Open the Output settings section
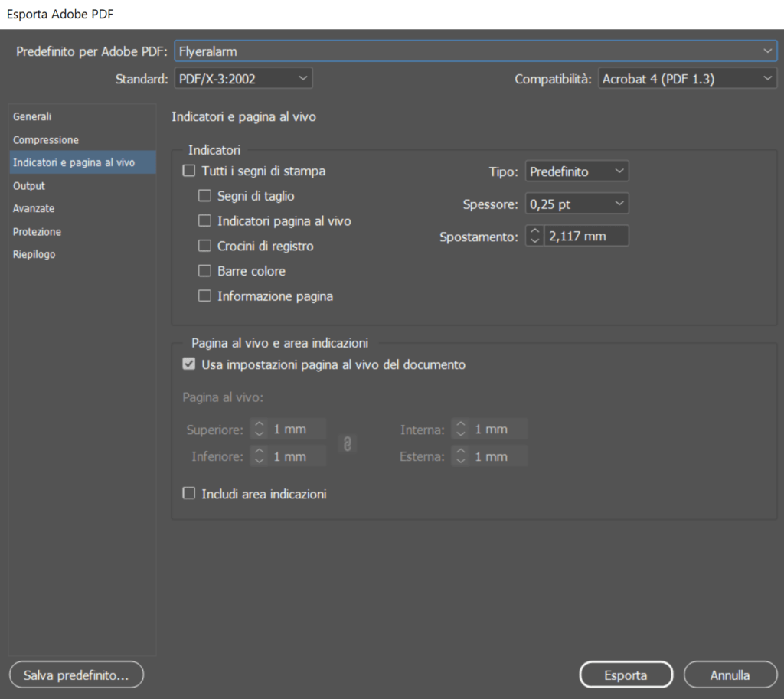The height and width of the screenshot is (699, 784). pos(29,185)
